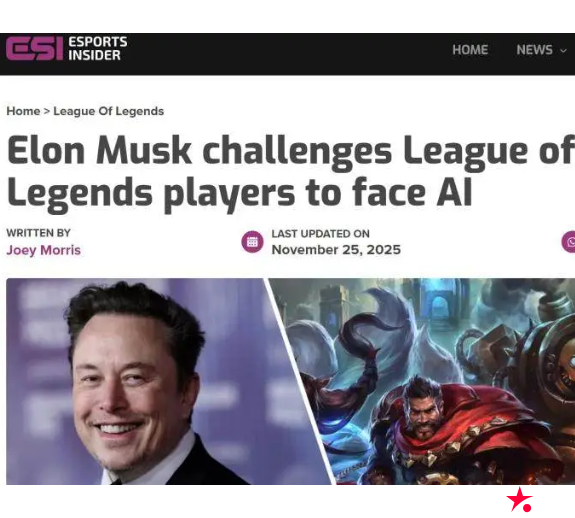Click the purple ESI logo mark
575x518 pixels.
coord(34,48)
